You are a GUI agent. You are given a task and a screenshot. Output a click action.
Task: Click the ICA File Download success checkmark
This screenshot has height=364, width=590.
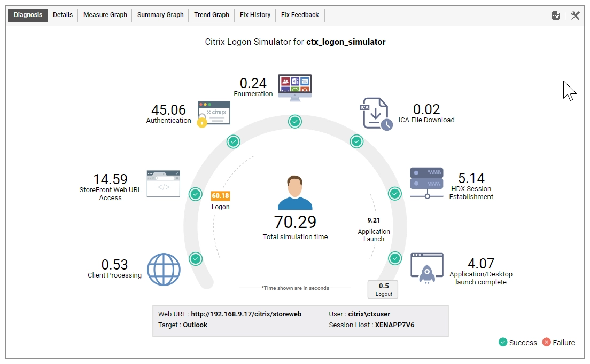pyautogui.click(x=356, y=141)
